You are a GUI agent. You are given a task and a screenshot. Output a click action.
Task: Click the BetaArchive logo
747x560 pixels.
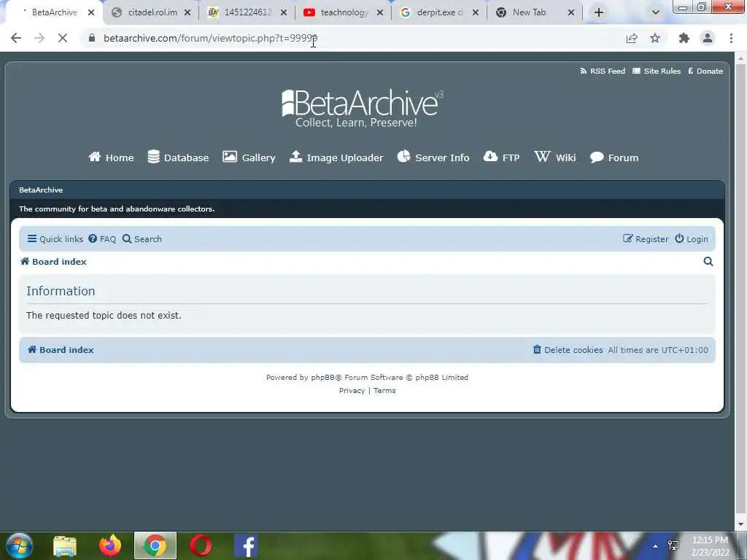click(x=362, y=109)
